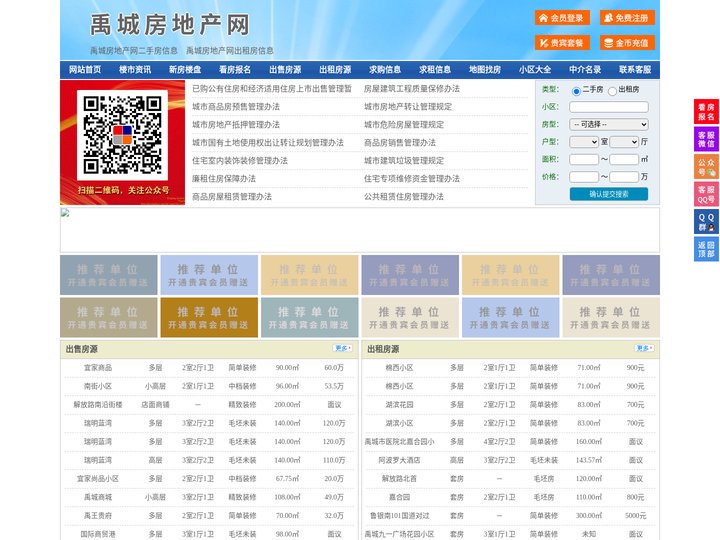The image size is (720, 540).
Task: Click the maximum 面积 input field
Action: point(624,159)
